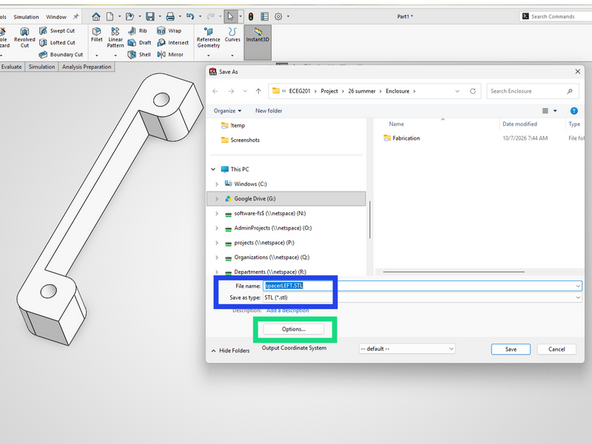
Task: Click the navigation pane vertical scrollbar
Action: [370, 220]
